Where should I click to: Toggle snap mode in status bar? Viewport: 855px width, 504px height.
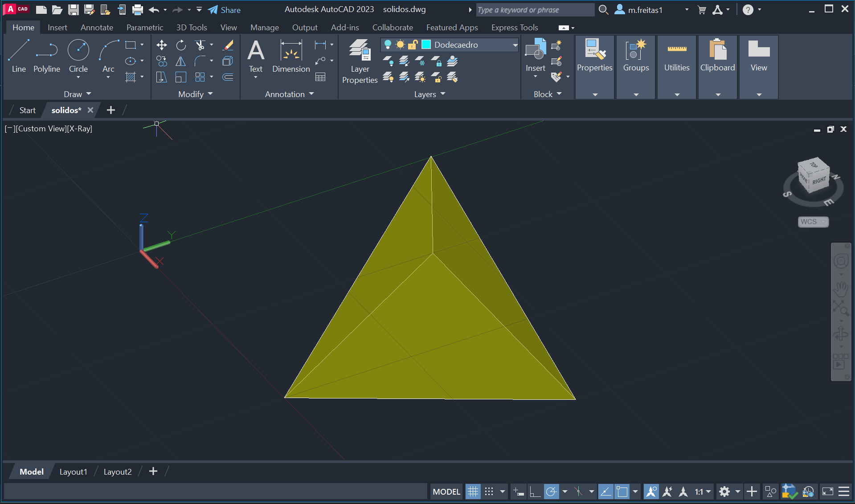[489, 492]
